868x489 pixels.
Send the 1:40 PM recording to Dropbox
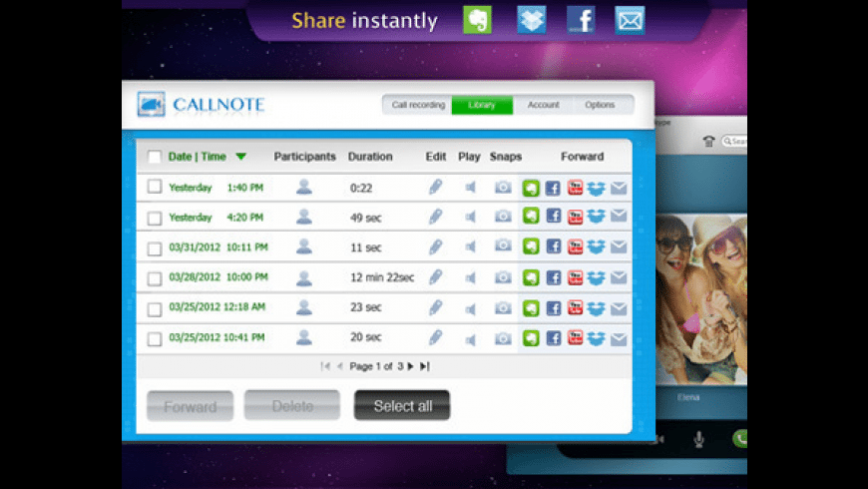coord(597,189)
